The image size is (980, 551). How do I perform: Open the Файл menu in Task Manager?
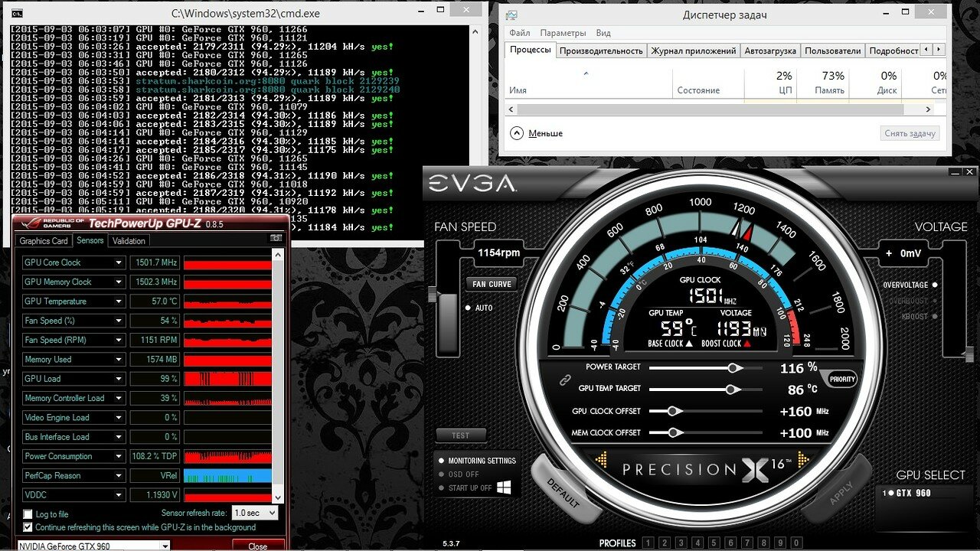point(520,33)
